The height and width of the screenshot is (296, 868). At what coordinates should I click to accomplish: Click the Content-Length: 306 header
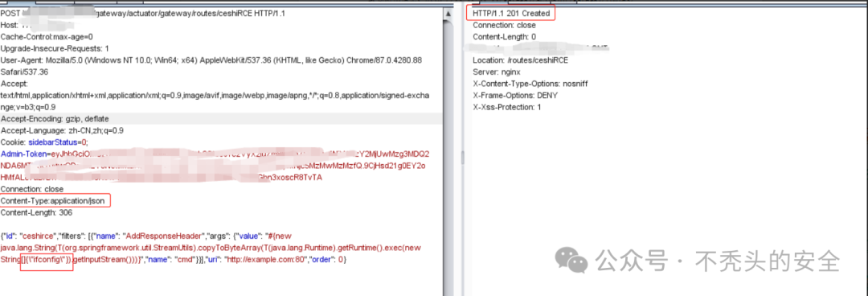[36, 212]
